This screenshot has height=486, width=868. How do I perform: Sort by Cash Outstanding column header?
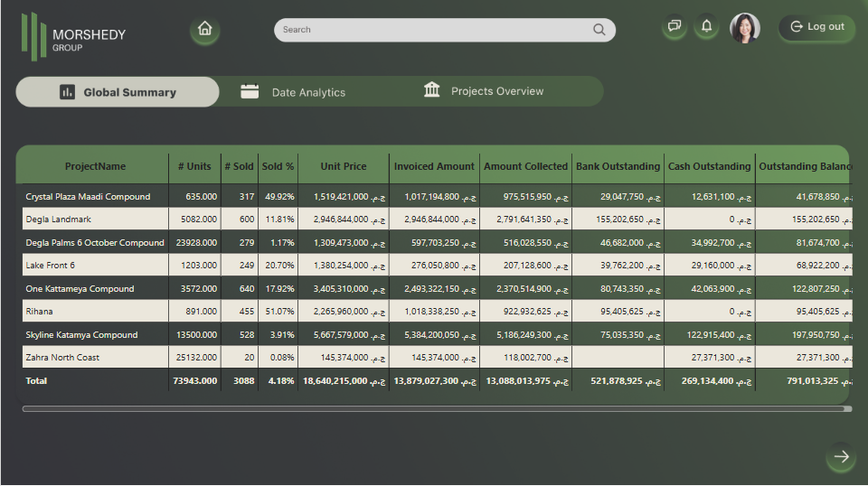click(x=709, y=166)
